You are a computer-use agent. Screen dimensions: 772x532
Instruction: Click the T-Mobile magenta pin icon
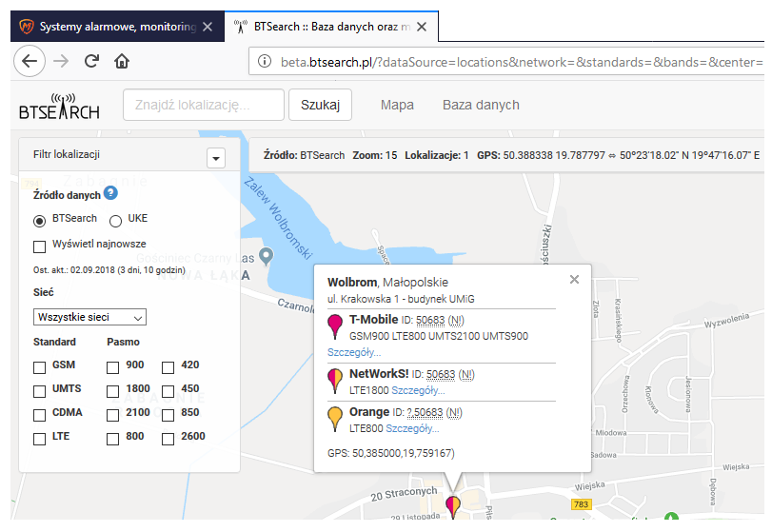point(334,326)
